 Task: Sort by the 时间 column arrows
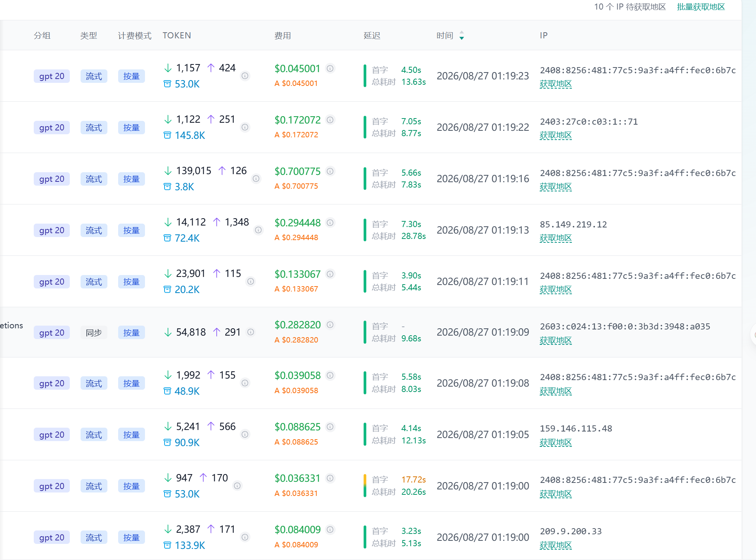[462, 36]
